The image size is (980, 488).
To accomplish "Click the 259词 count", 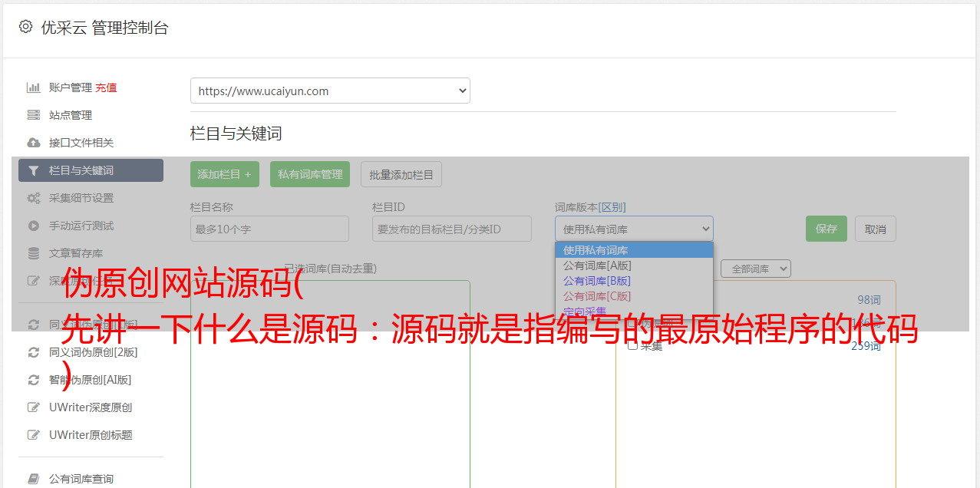I will point(866,346).
